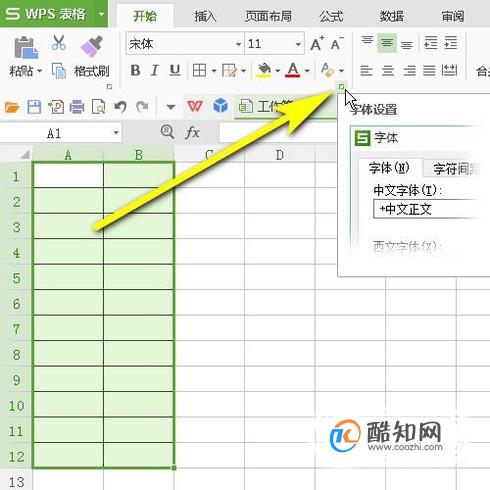Toggle Underline formatting
This screenshot has height=490, width=490.
[175, 70]
